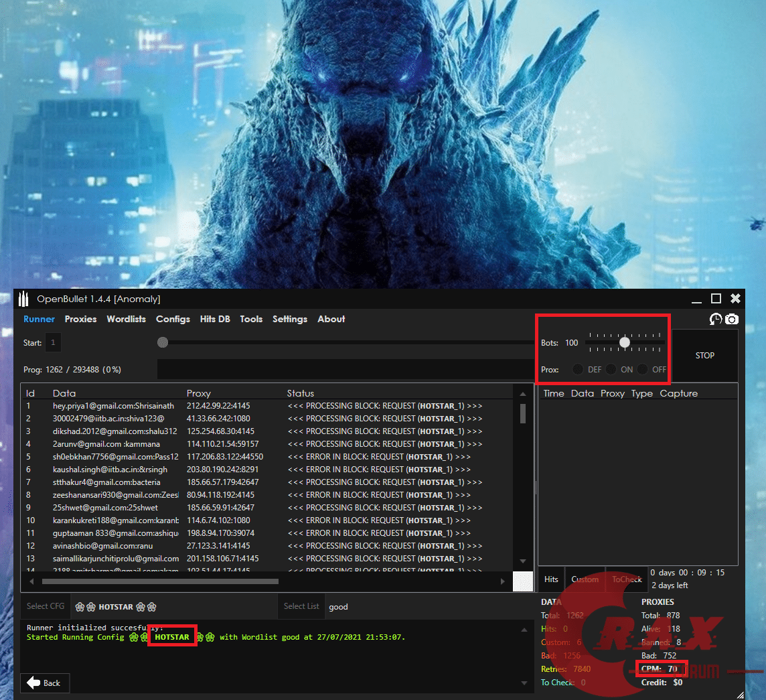The width and height of the screenshot is (766, 700).
Task: Click the Select List button
Action: coord(301,606)
